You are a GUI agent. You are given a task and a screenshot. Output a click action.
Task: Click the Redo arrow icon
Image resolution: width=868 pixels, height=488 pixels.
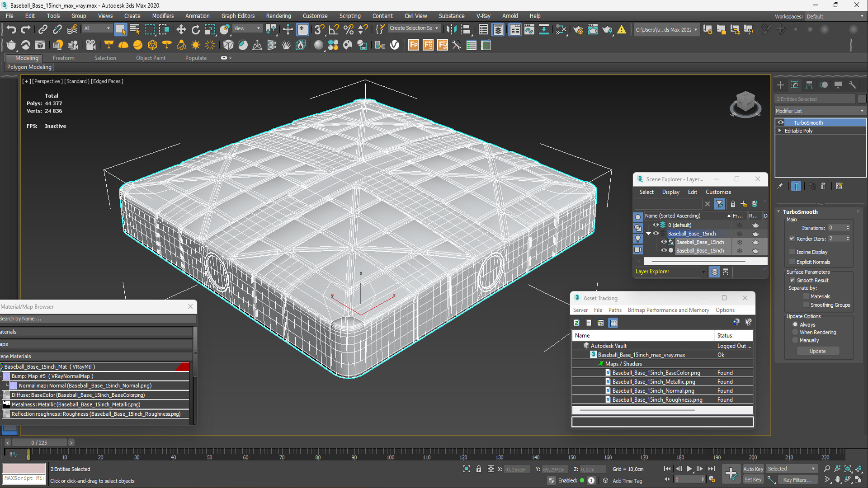click(x=26, y=30)
